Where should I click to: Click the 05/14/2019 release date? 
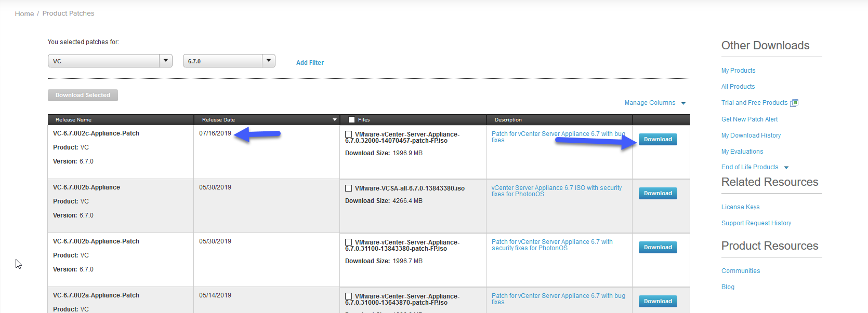click(x=215, y=295)
